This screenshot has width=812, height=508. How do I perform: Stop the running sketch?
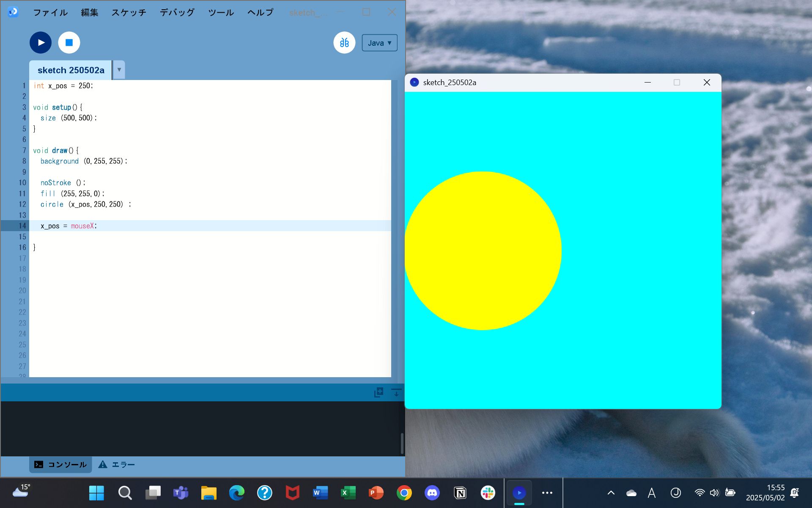pos(69,43)
